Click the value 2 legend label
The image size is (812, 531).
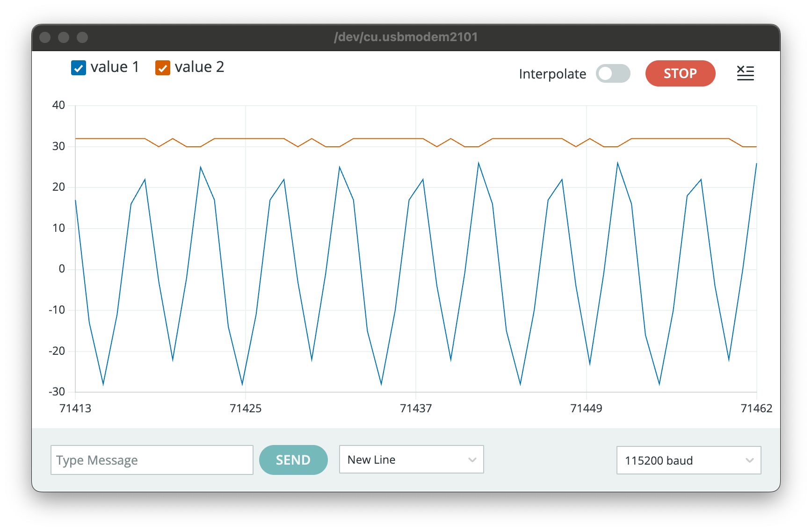pos(199,67)
